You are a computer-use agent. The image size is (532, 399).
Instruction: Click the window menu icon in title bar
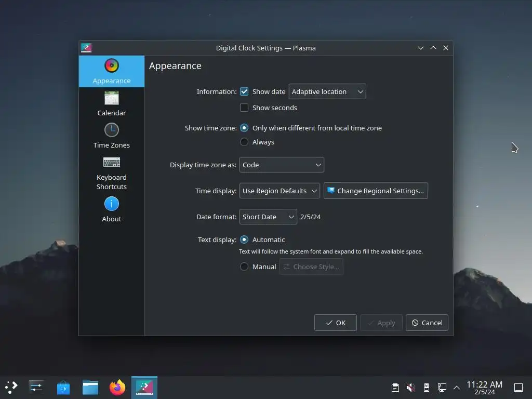point(87,48)
